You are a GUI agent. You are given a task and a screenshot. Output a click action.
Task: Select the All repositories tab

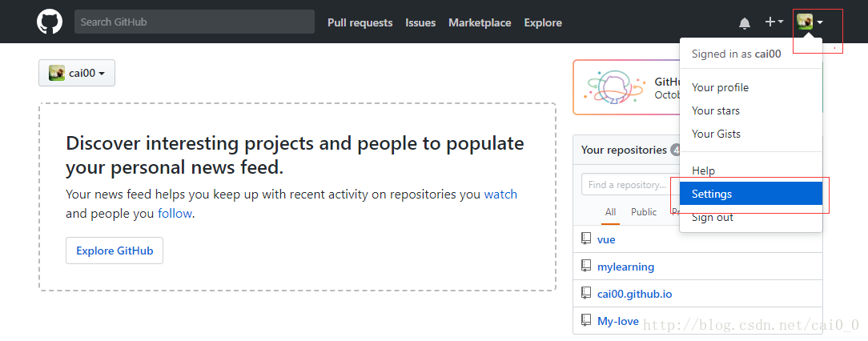click(x=611, y=212)
